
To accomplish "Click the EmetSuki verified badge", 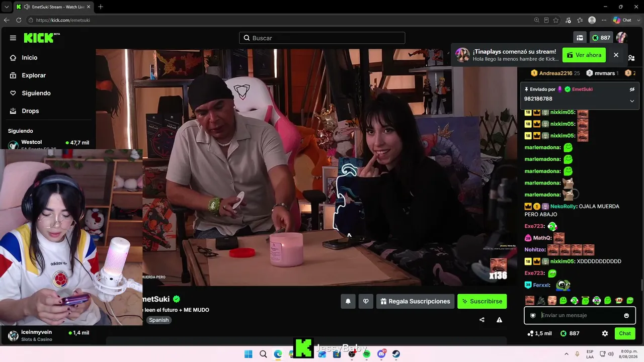I will pyautogui.click(x=177, y=299).
